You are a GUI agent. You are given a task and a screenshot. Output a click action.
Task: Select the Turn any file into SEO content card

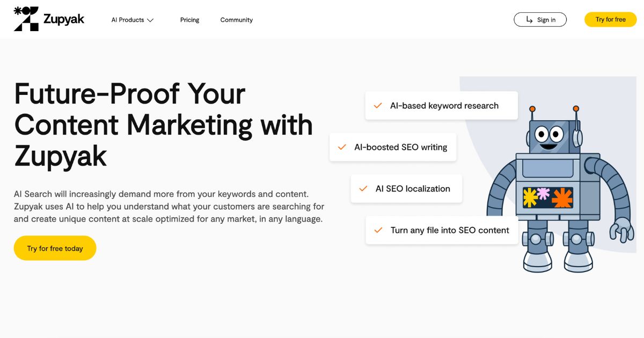point(442,230)
